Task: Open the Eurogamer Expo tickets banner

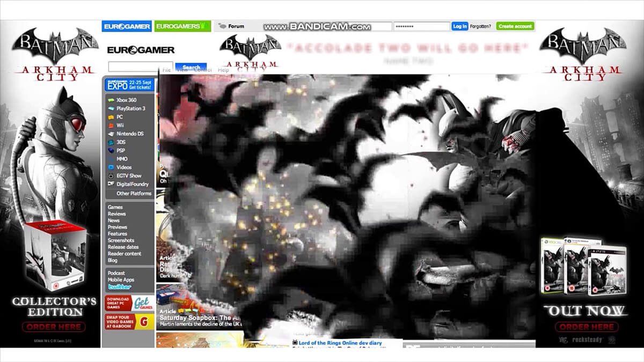Action: click(x=129, y=85)
